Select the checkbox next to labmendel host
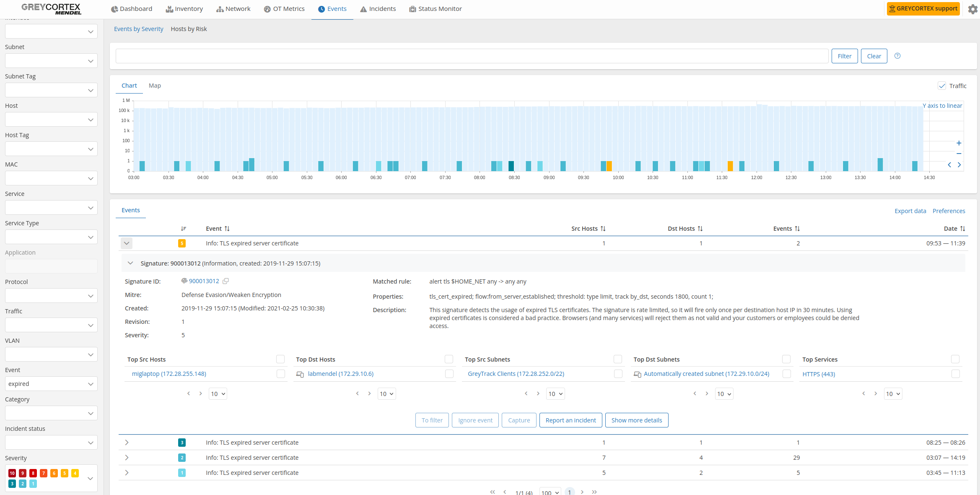Viewport: 980px width, 495px height. coord(449,374)
